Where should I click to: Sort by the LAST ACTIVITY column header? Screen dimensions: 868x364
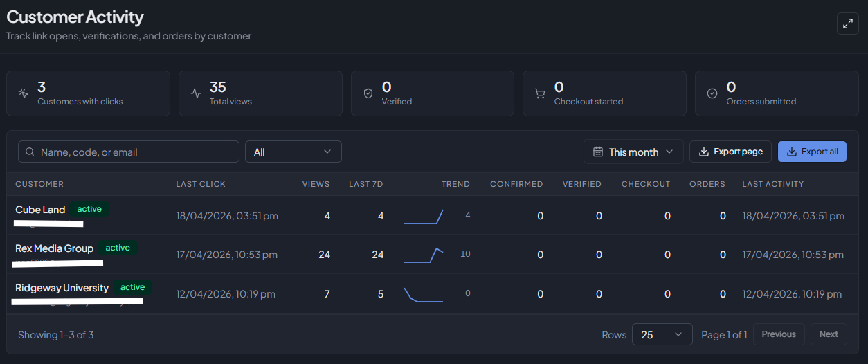pyautogui.click(x=773, y=184)
